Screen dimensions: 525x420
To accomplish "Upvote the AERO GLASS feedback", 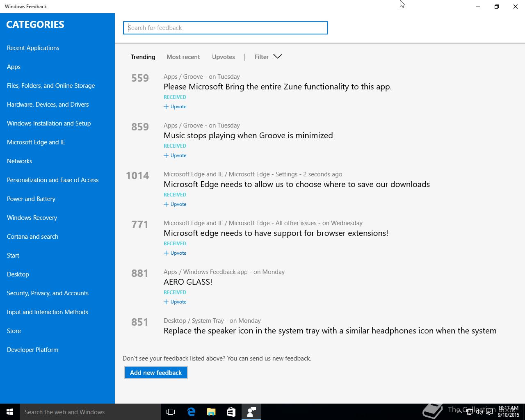I will pyautogui.click(x=175, y=302).
